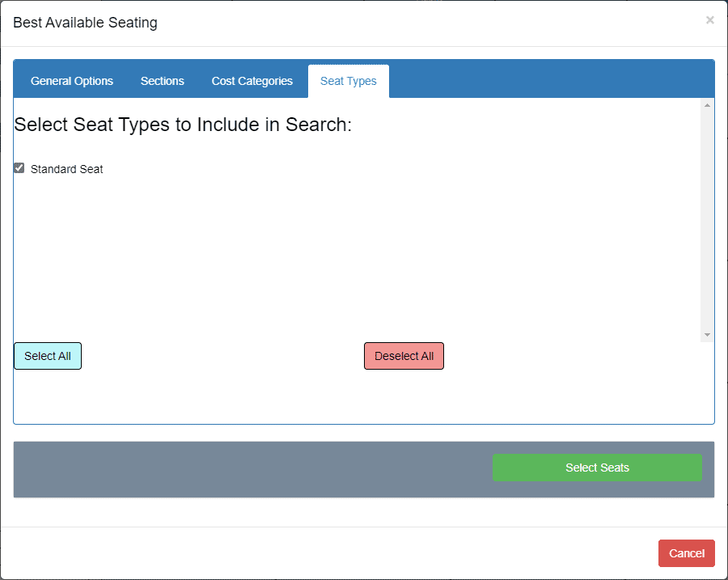This screenshot has width=728, height=580.
Task: Click the red Cancel button
Action: click(686, 553)
